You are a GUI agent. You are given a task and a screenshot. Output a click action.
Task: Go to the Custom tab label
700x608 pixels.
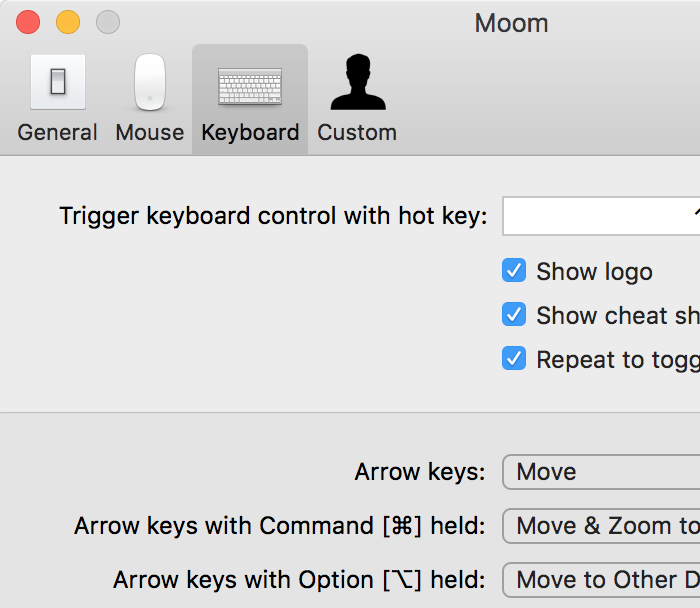pos(357,132)
